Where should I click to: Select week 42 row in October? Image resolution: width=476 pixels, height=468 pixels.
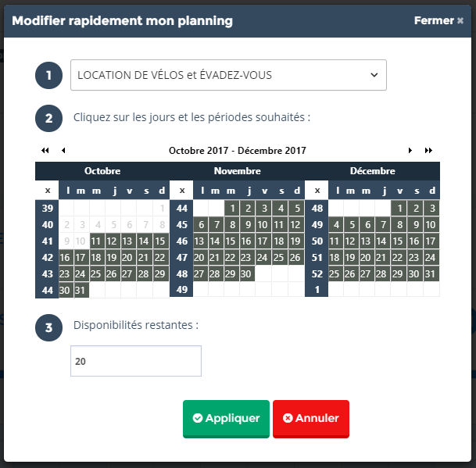click(x=46, y=257)
